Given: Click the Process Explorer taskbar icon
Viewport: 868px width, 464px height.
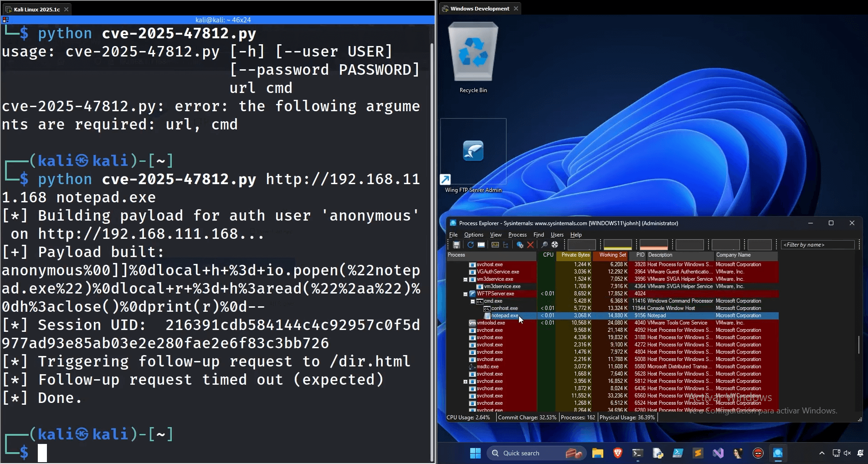Looking at the screenshot, I should pyautogui.click(x=778, y=453).
